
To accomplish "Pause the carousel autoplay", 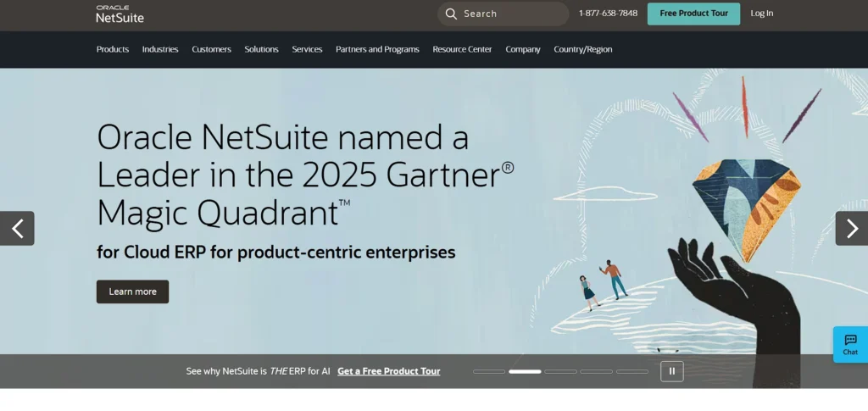I will coord(672,371).
